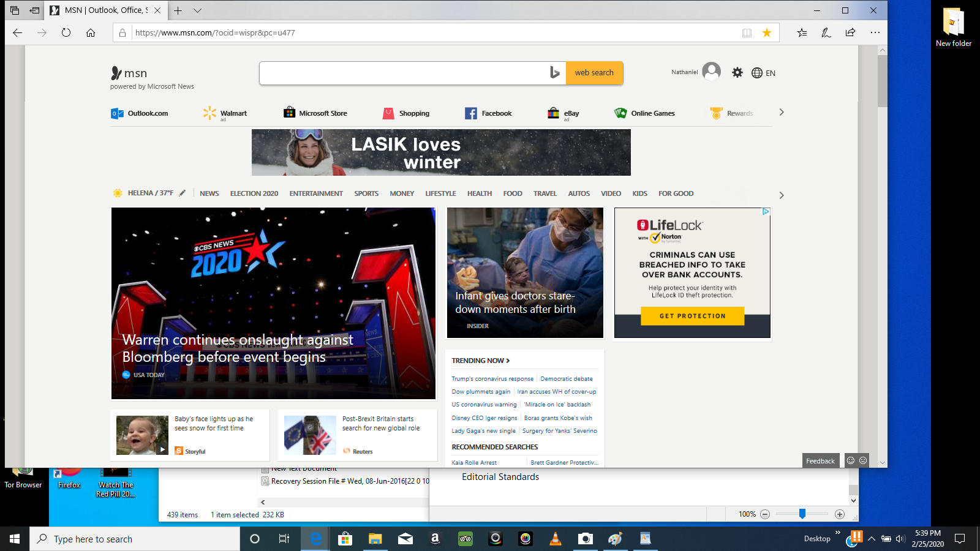The height and width of the screenshot is (551, 980).
Task: Click the Edge refresh page icon
Action: point(66,32)
